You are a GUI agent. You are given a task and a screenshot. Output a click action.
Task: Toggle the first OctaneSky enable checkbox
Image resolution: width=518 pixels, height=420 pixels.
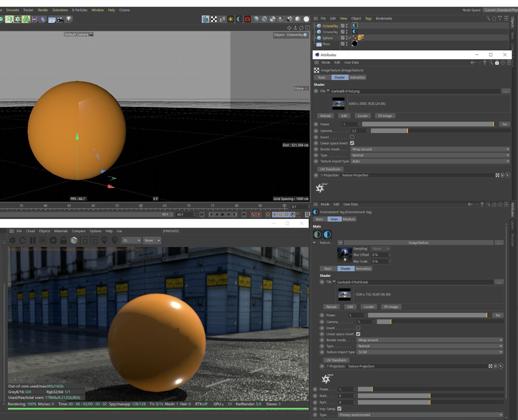point(342,26)
